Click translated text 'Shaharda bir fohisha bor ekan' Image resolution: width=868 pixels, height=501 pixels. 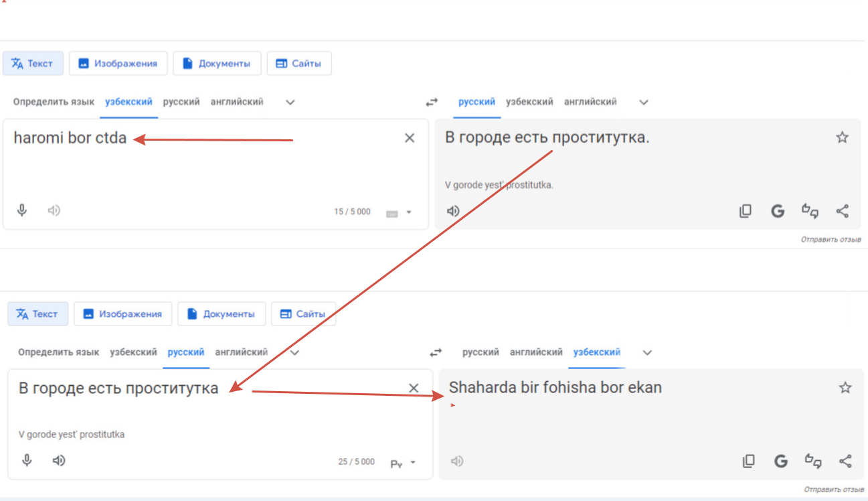(555, 387)
